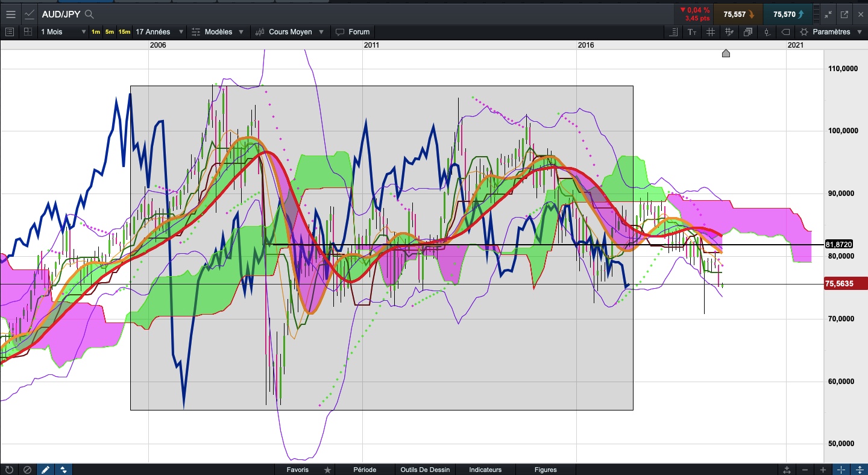Image resolution: width=868 pixels, height=475 pixels.
Task: Click the house marker above the chart
Action: tap(726, 54)
